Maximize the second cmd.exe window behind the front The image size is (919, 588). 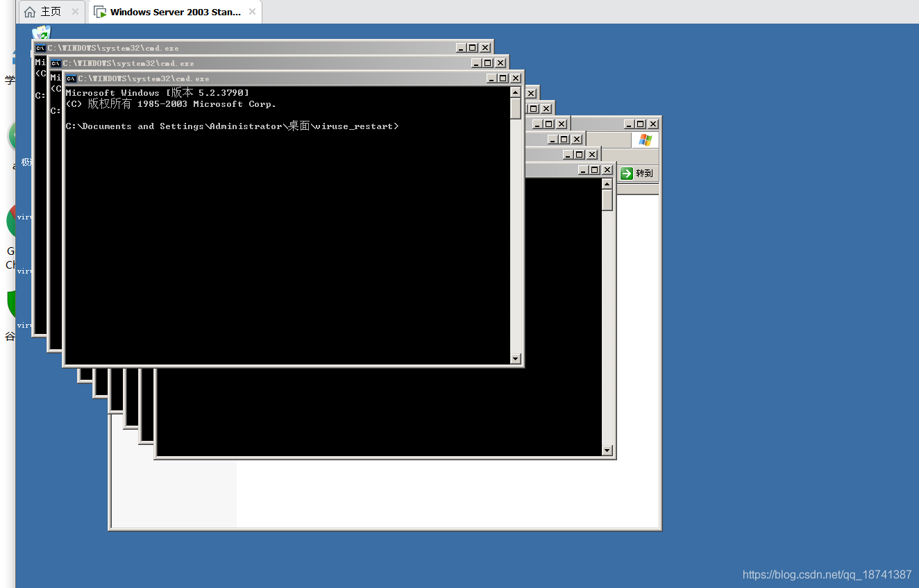pos(488,63)
